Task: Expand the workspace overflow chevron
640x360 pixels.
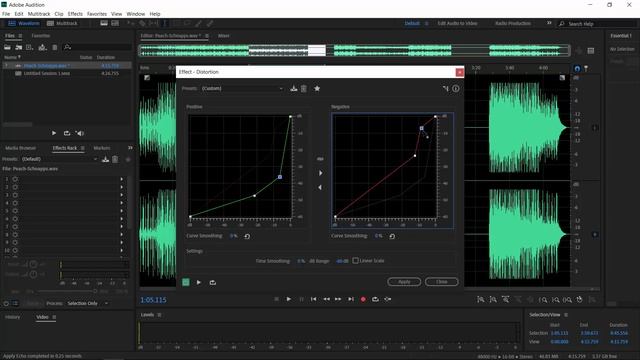Action: click(x=549, y=23)
